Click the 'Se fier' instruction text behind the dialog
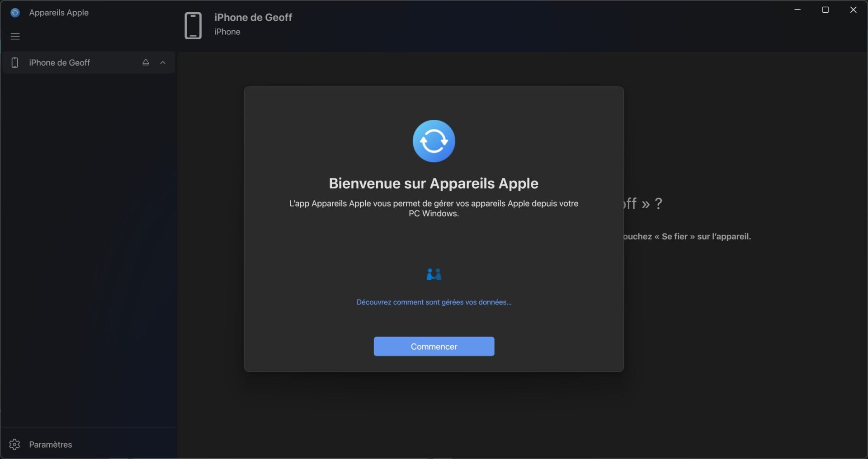This screenshot has height=459, width=868. (687, 236)
